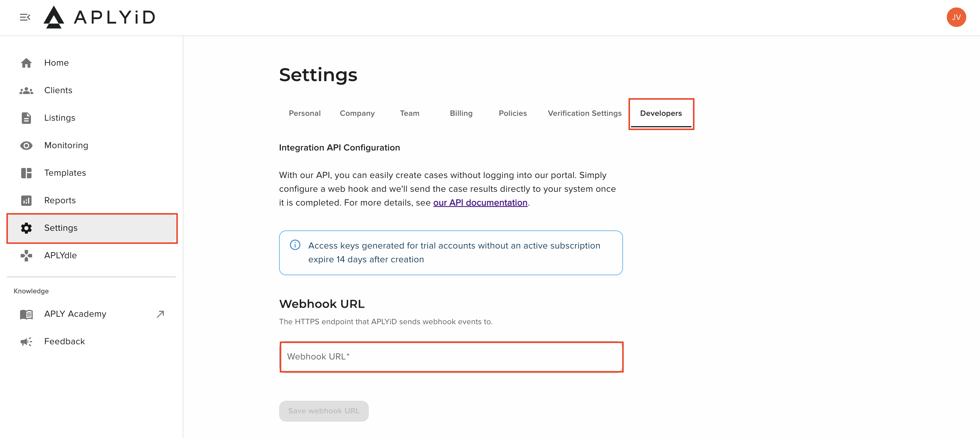Select the Listings document icon
Viewport: 980px width, 438px height.
(x=26, y=118)
